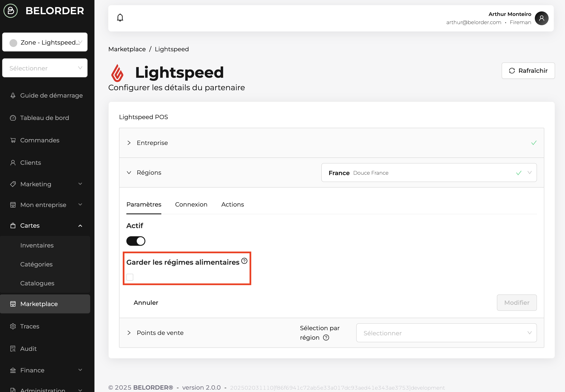The image size is (565, 392).
Task: Expand the Marketing menu
Action: tap(45, 184)
